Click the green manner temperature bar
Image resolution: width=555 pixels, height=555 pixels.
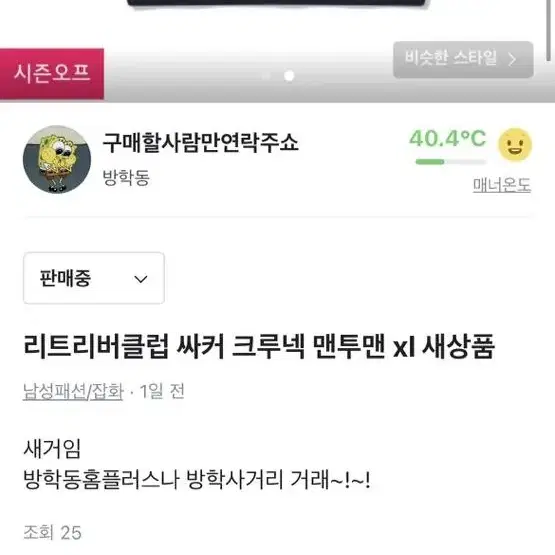click(x=451, y=162)
